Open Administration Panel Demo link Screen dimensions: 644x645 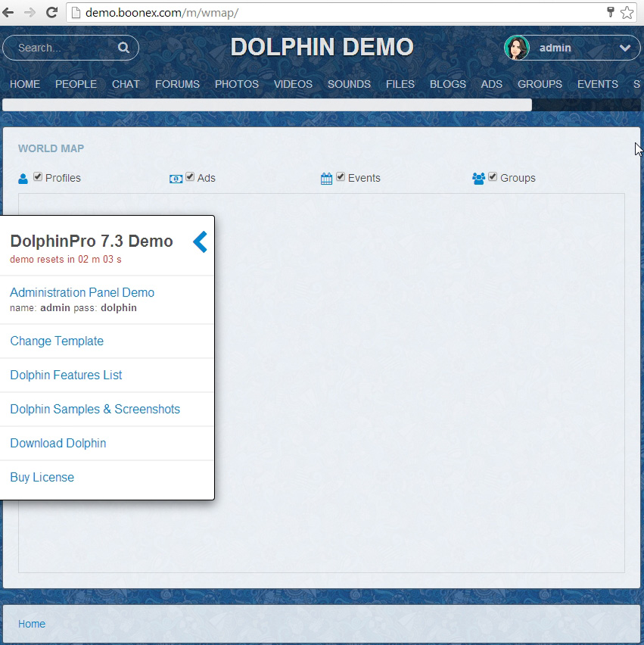click(x=82, y=292)
